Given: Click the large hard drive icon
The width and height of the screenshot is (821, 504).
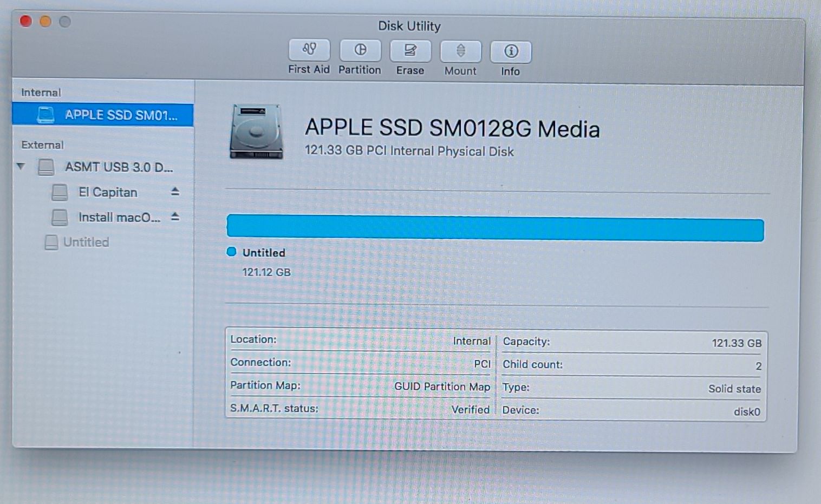Looking at the screenshot, I should [256, 132].
